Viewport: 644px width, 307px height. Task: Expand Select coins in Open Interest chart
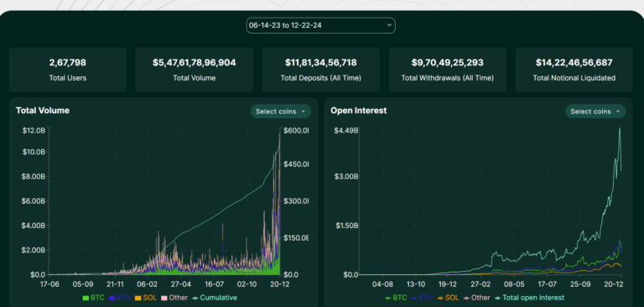[x=595, y=112]
